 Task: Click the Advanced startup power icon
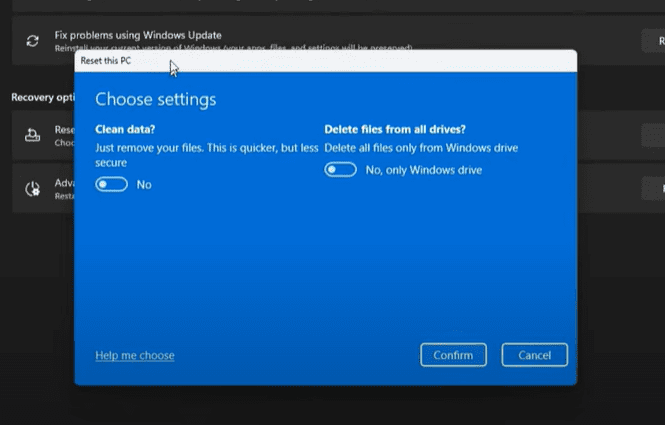pos(33,187)
